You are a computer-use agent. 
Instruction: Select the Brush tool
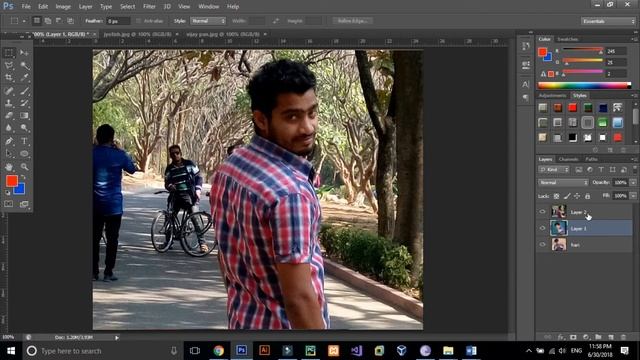(24, 91)
